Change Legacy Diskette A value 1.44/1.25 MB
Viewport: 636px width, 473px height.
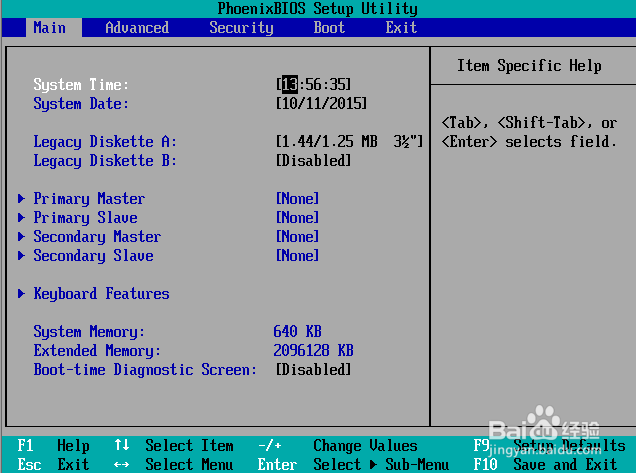[x=349, y=142]
